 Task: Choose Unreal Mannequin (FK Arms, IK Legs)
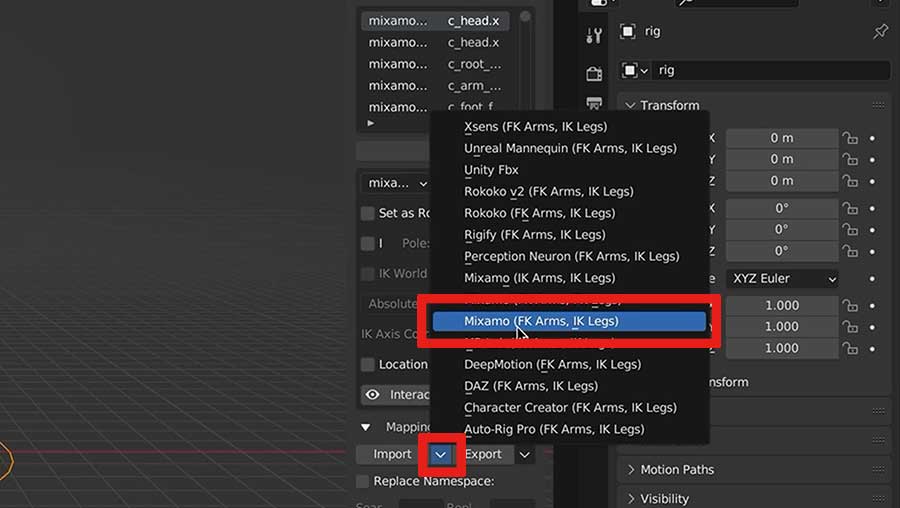tap(569, 148)
